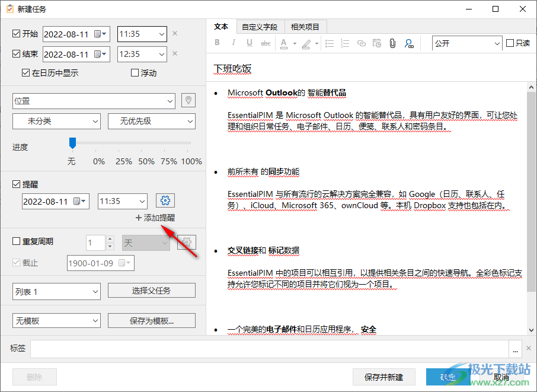Click the notes vertical scrollbar thumb

pyautogui.click(x=531, y=191)
